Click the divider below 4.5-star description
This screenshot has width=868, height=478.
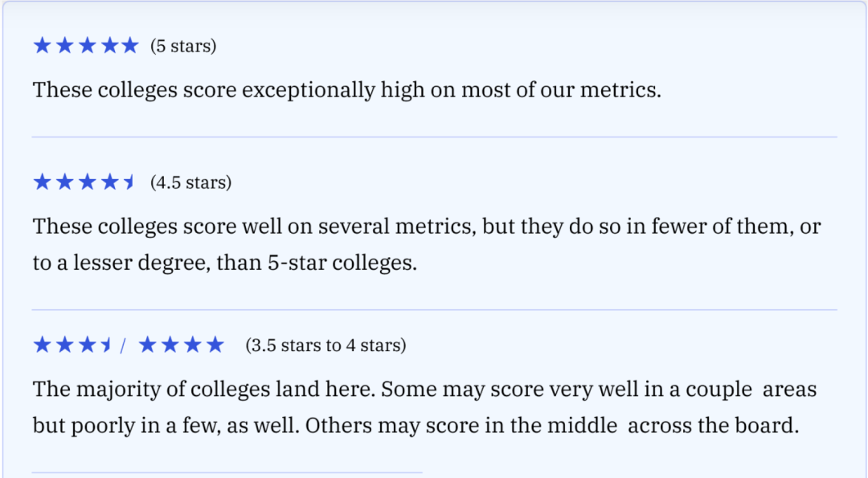point(435,310)
